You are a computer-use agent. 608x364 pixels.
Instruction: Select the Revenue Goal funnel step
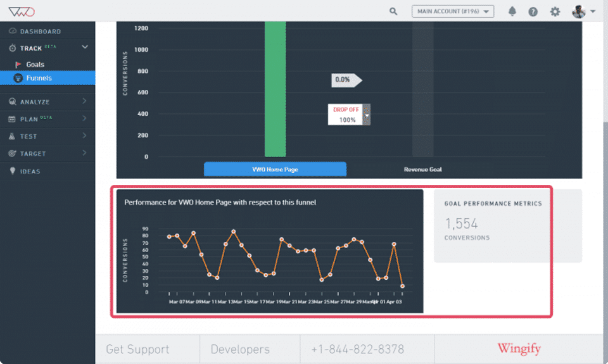(422, 170)
